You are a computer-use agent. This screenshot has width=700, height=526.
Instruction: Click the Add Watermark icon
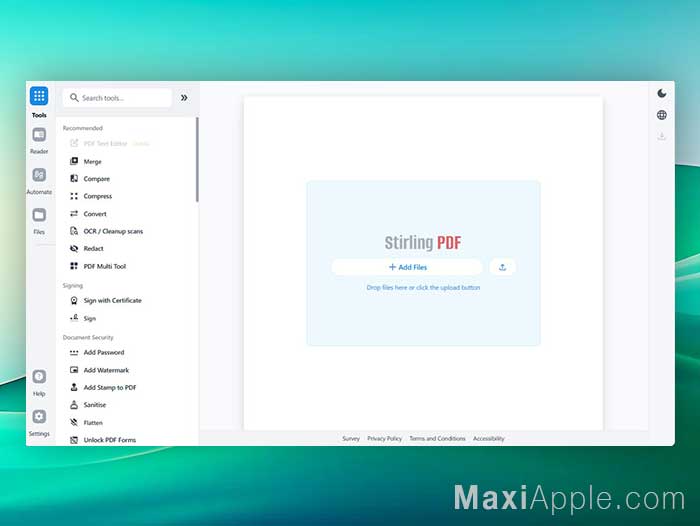pyautogui.click(x=74, y=370)
